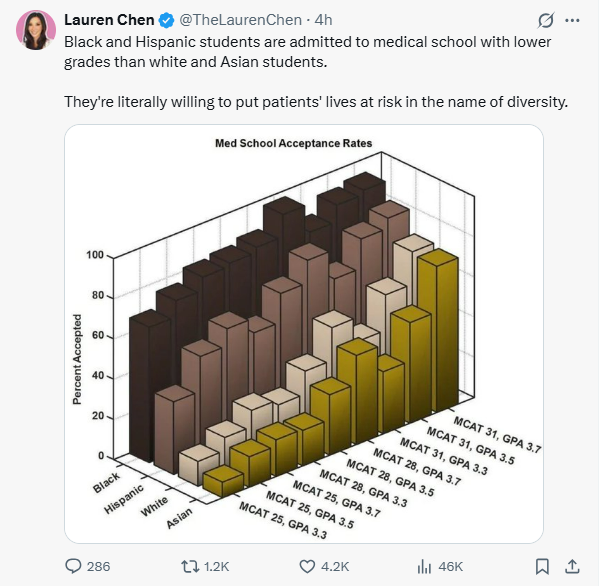Share the post via share icon
Image resolution: width=602 pixels, height=586 pixels.
tap(573, 566)
